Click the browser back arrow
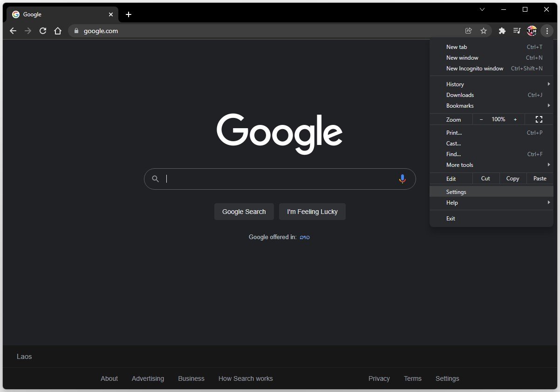Image resolution: width=560 pixels, height=392 pixels. click(x=13, y=31)
